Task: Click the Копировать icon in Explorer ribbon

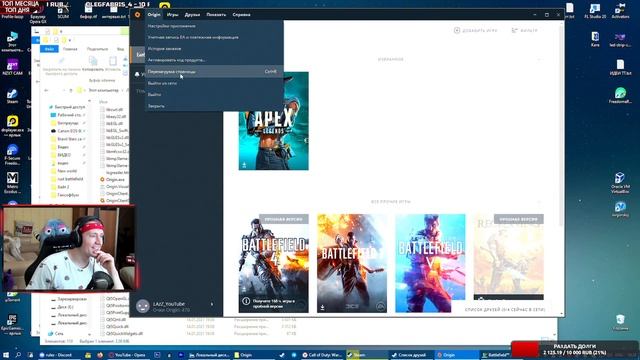Action: pyautogui.click(x=93, y=62)
